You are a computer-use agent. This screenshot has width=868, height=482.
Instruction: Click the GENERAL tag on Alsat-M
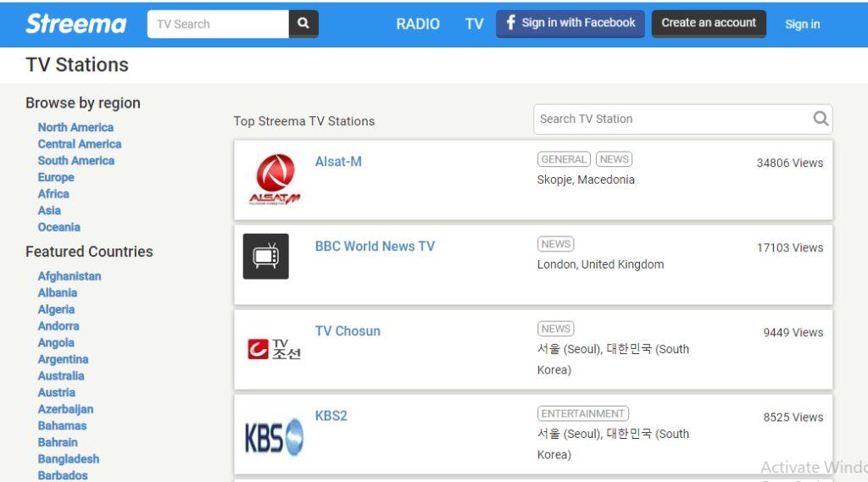click(x=564, y=159)
